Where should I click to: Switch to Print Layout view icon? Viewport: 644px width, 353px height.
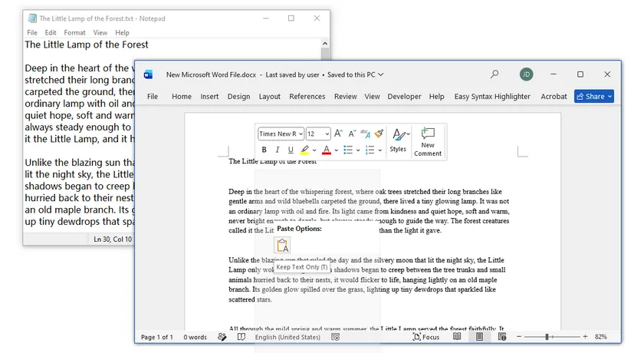(479, 337)
